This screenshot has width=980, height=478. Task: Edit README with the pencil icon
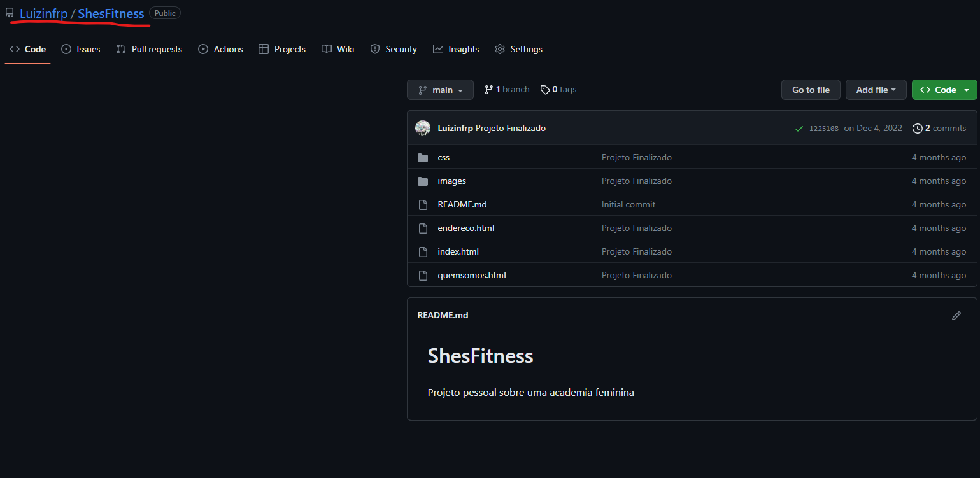click(956, 316)
